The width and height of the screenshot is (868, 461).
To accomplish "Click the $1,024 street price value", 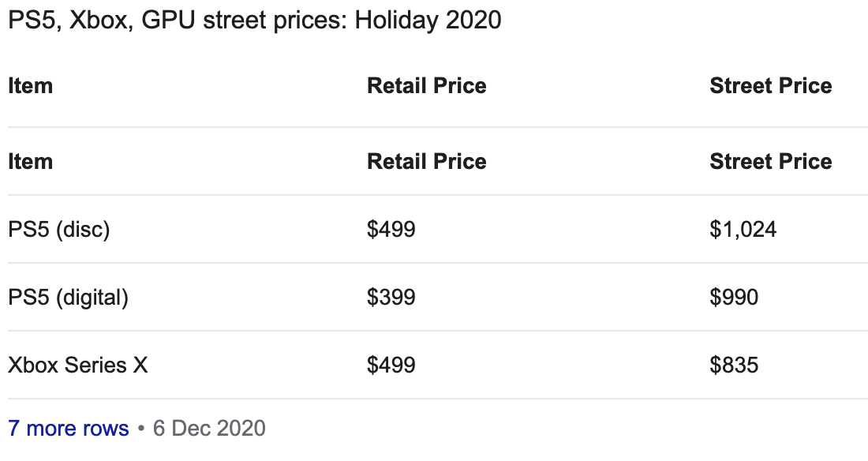I will [x=743, y=230].
